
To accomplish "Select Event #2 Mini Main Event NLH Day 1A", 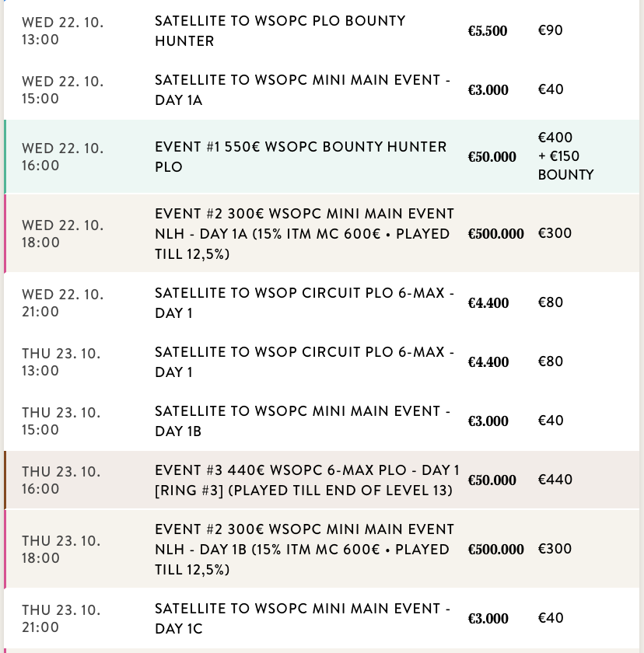I will point(304,234).
